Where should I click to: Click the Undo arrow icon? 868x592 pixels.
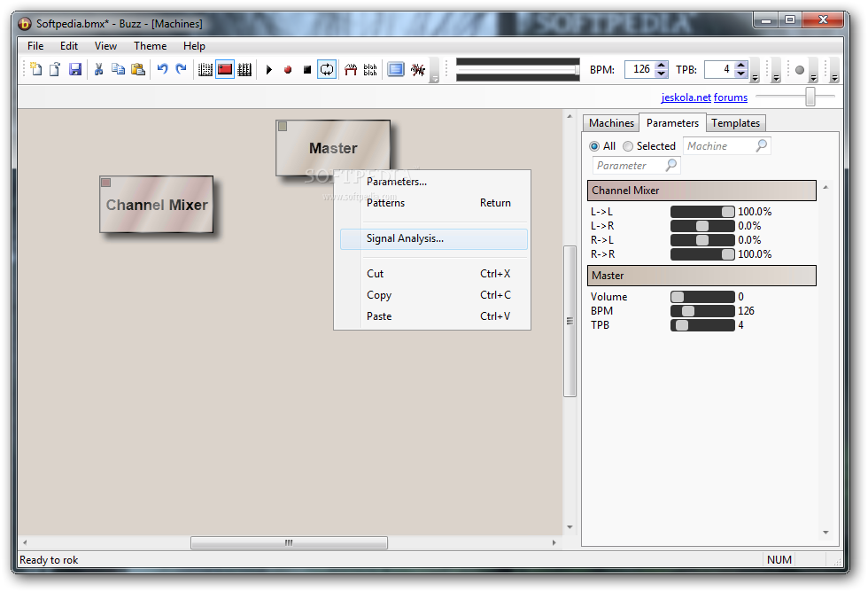pyautogui.click(x=162, y=69)
